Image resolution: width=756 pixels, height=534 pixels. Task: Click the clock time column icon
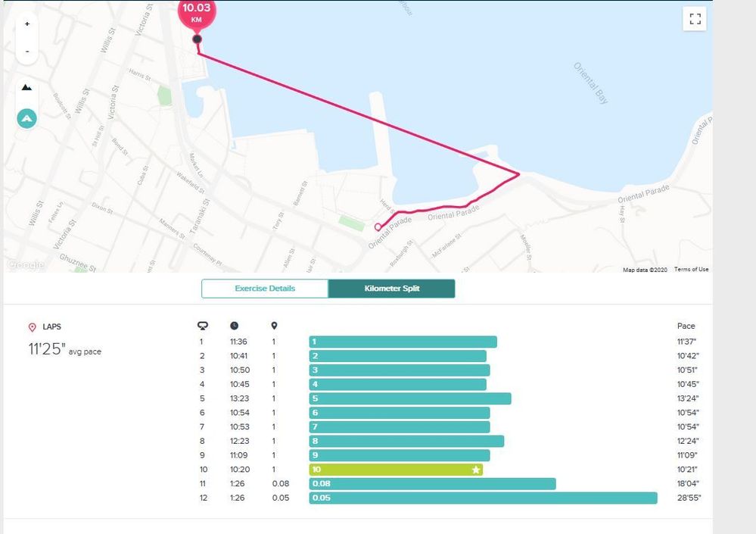[234, 326]
